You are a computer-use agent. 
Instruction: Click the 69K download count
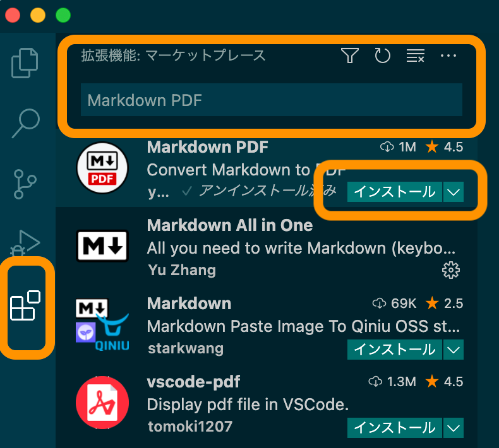point(394,304)
